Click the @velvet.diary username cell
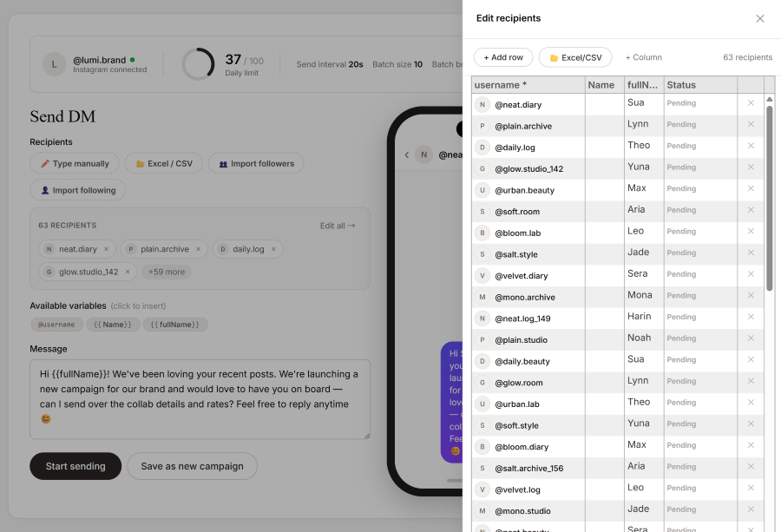Image resolution: width=781 pixels, height=532 pixels. (x=528, y=276)
